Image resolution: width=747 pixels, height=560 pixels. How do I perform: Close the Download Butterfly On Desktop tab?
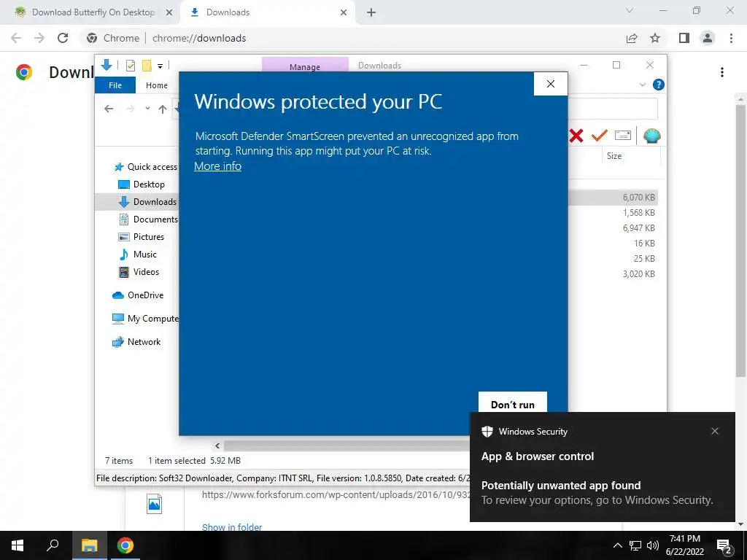(x=169, y=13)
